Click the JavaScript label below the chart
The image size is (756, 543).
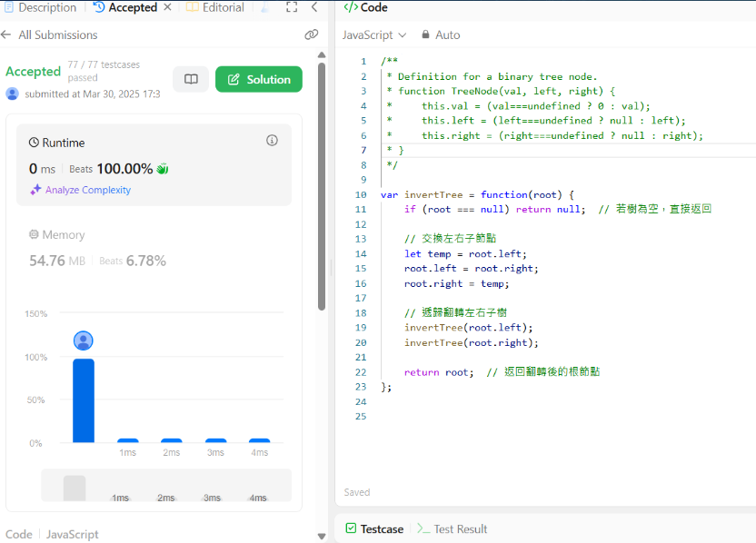click(x=73, y=534)
